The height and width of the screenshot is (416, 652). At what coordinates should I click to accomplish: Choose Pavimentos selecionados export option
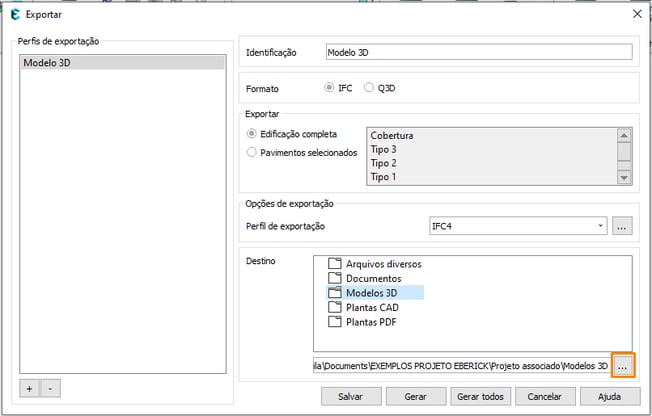click(x=252, y=152)
